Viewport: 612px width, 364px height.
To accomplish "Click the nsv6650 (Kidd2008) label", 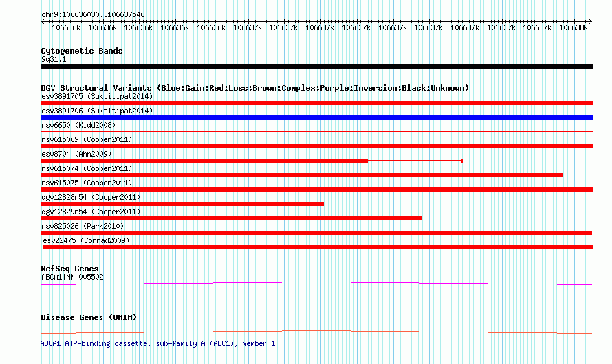I will 78,125.
